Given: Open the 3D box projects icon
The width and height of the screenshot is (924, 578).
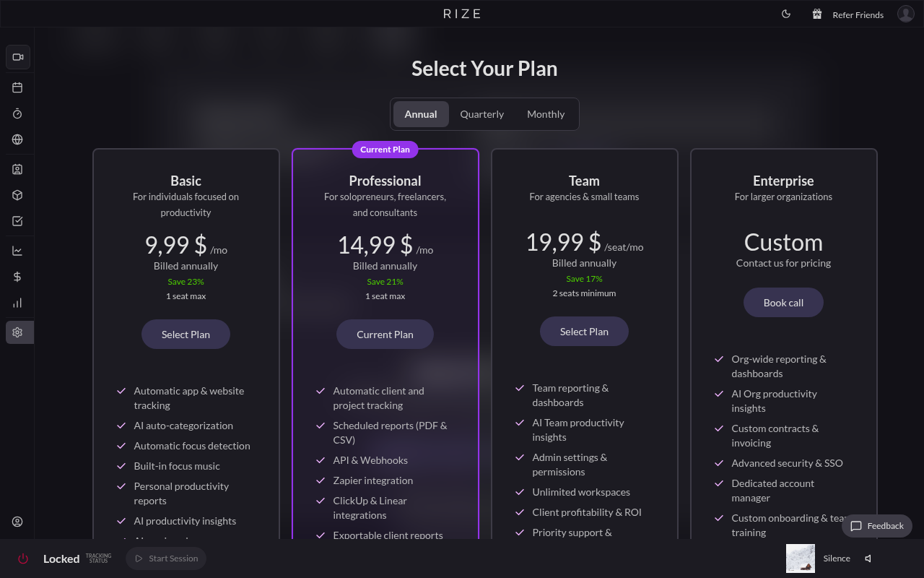Looking at the screenshot, I should 17,195.
